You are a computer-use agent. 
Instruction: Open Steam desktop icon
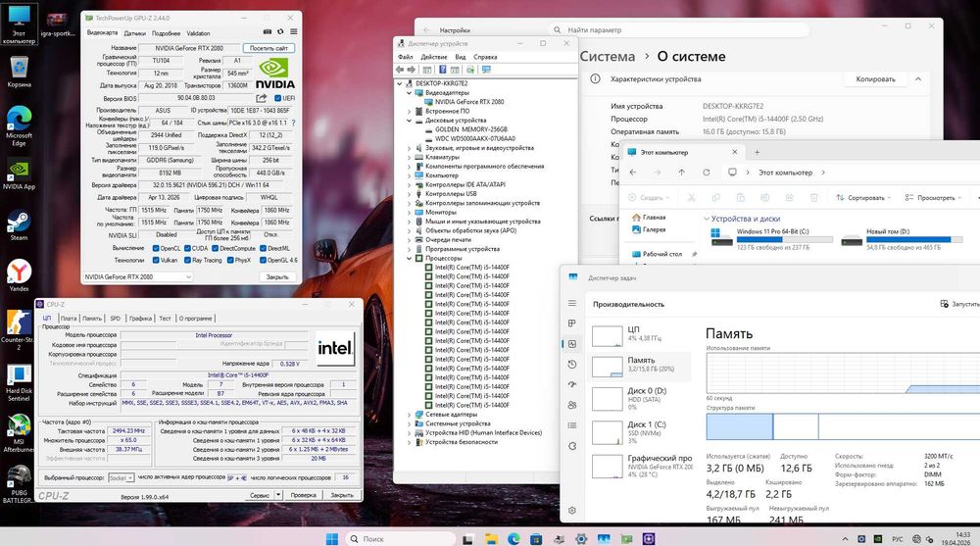coord(19,225)
